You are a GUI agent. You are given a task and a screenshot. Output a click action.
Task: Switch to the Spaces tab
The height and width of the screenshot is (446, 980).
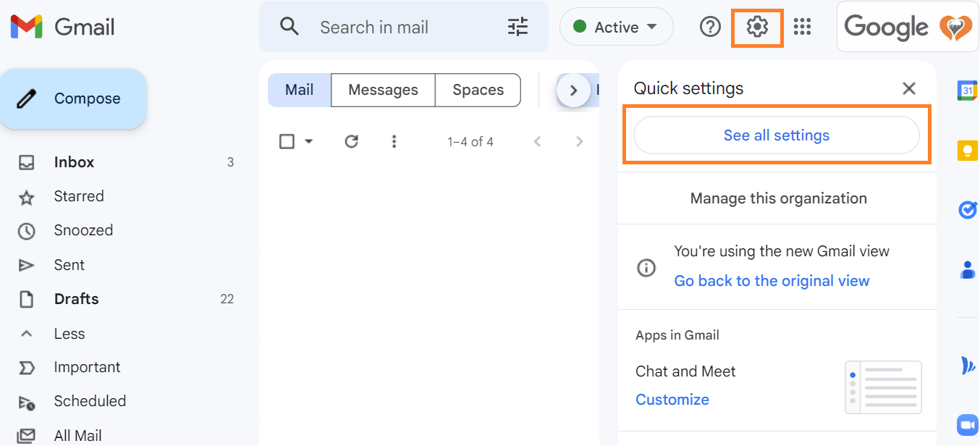click(x=478, y=90)
